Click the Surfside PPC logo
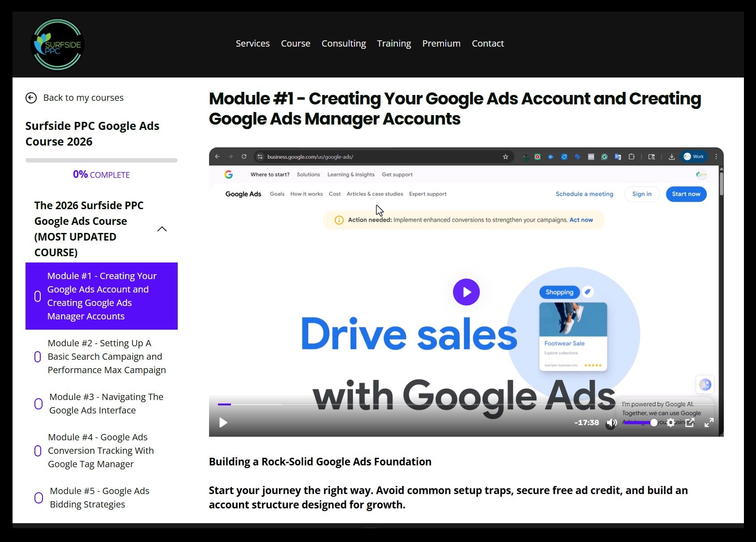Viewport: 756px width, 542px height. (57, 44)
